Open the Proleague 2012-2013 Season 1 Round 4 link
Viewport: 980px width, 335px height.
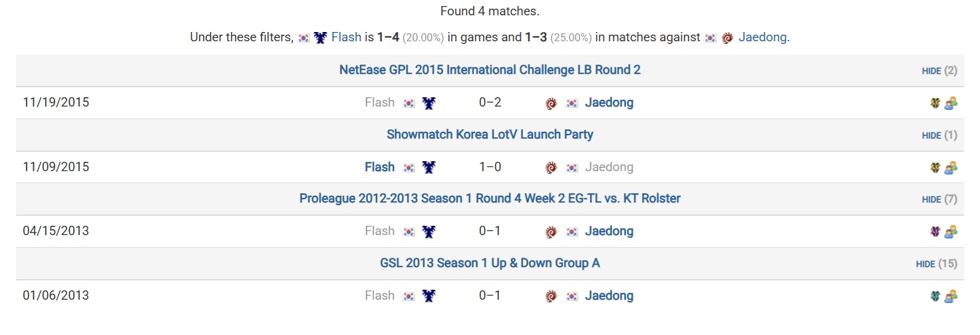(x=490, y=198)
